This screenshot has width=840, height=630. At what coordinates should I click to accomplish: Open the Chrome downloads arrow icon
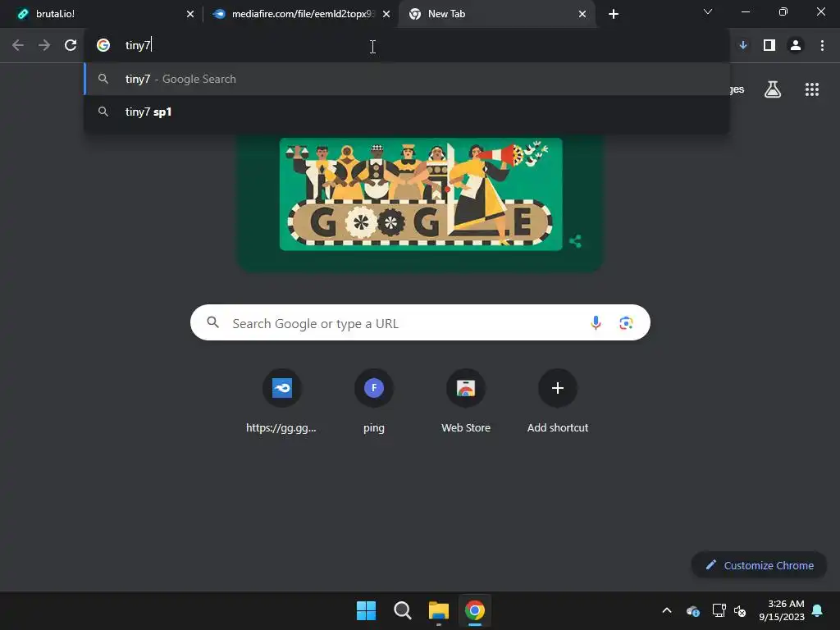tap(743, 46)
